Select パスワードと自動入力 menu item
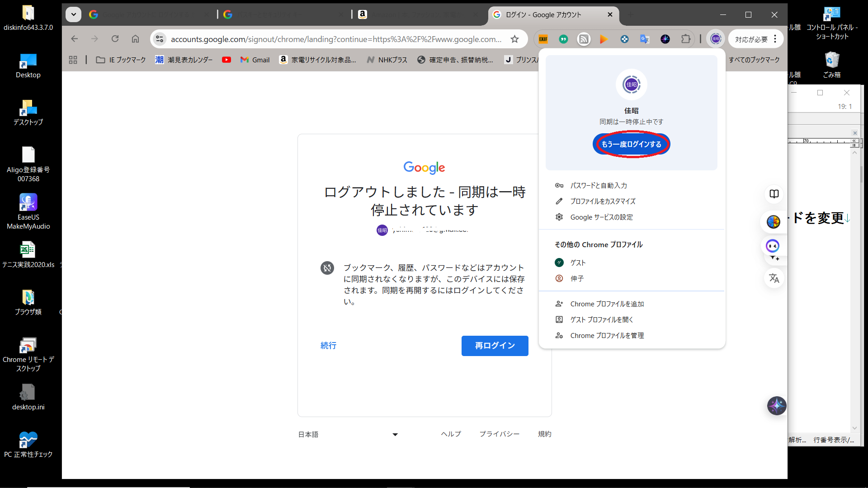868x488 pixels. coord(598,186)
